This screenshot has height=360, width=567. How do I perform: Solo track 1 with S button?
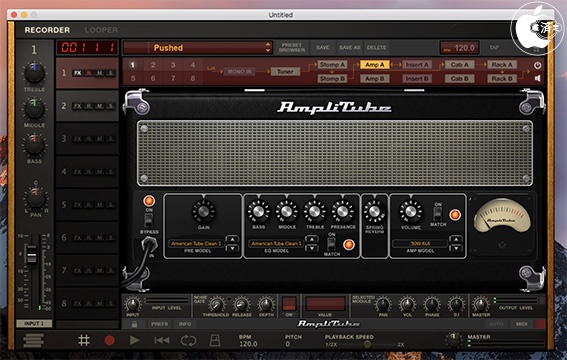(111, 73)
